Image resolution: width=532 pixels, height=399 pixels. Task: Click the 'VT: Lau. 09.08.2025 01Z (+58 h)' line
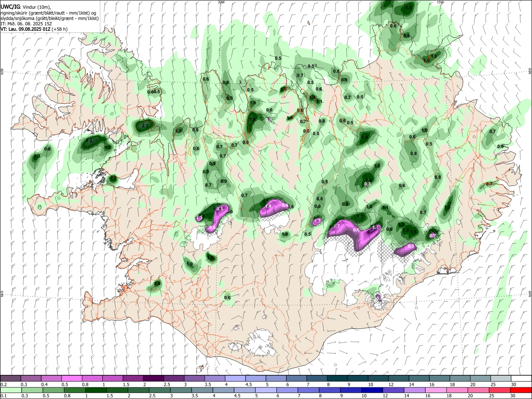point(34,29)
